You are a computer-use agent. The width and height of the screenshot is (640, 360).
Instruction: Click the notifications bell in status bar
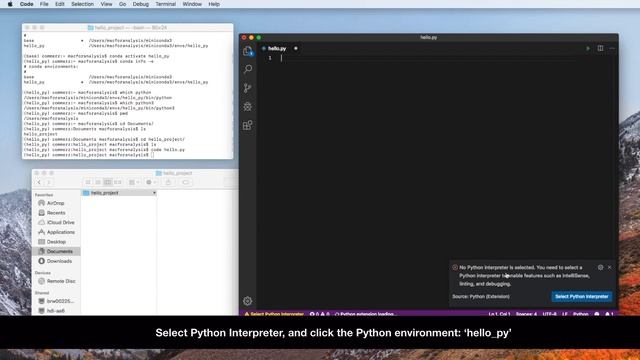pyautogui.click(x=609, y=314)
